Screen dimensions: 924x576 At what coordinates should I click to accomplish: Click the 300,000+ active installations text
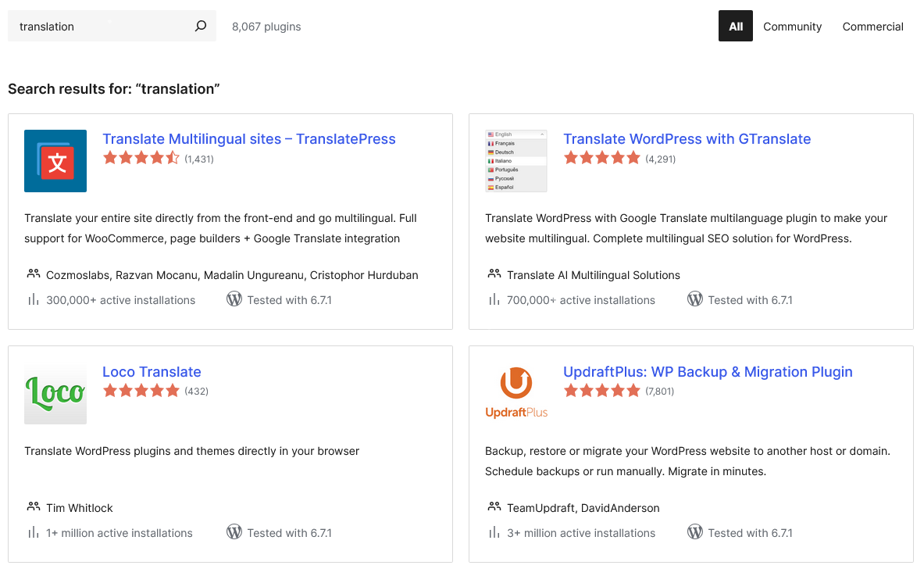(x=121, y=300)
